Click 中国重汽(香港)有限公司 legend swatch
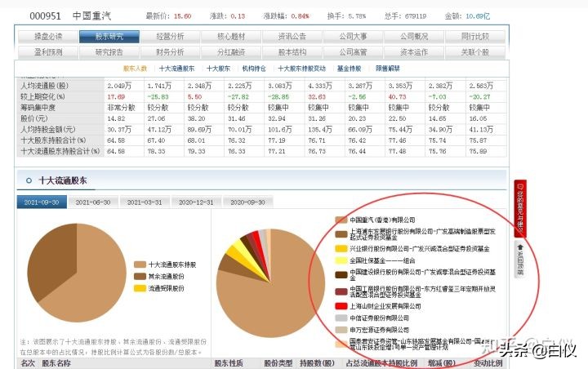588x369 pixels. click(x=341, y=220)
